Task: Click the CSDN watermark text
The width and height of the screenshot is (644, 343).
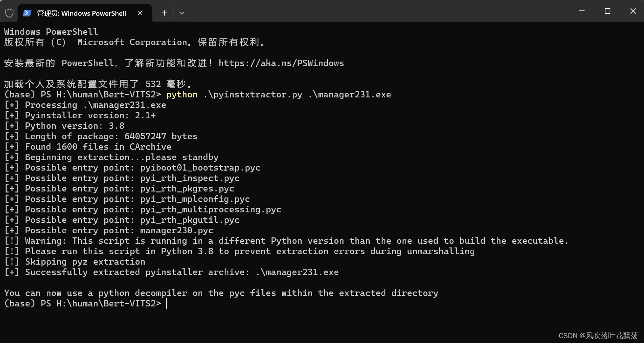Action: pos(598,336)
